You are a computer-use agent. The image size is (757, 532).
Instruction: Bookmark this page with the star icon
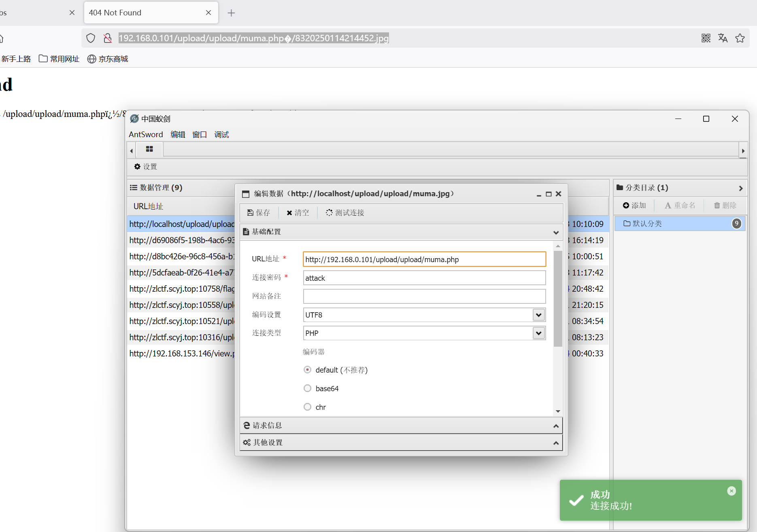[x=740, y=38]
